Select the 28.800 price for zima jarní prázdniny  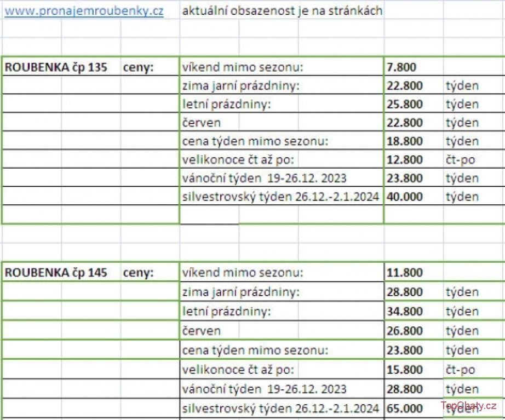405,292
